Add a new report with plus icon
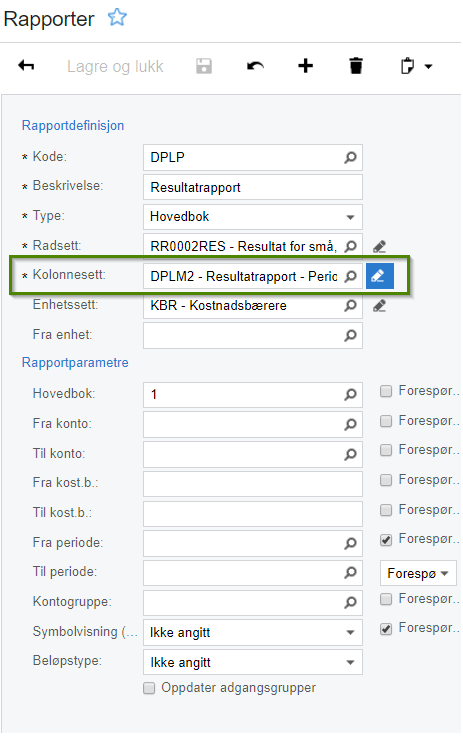Viewport: 463px width, 737px height. [306, 66]
